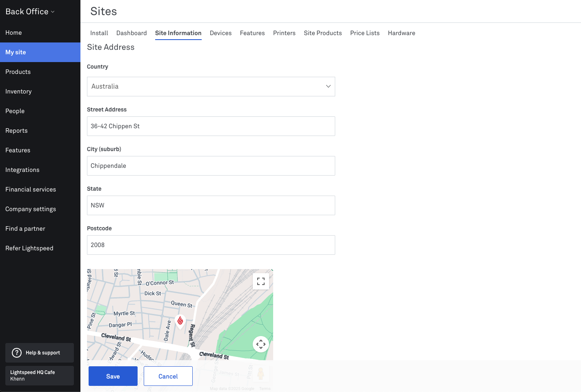
Task: Click the Site Address heading
Action: [111, 47]
